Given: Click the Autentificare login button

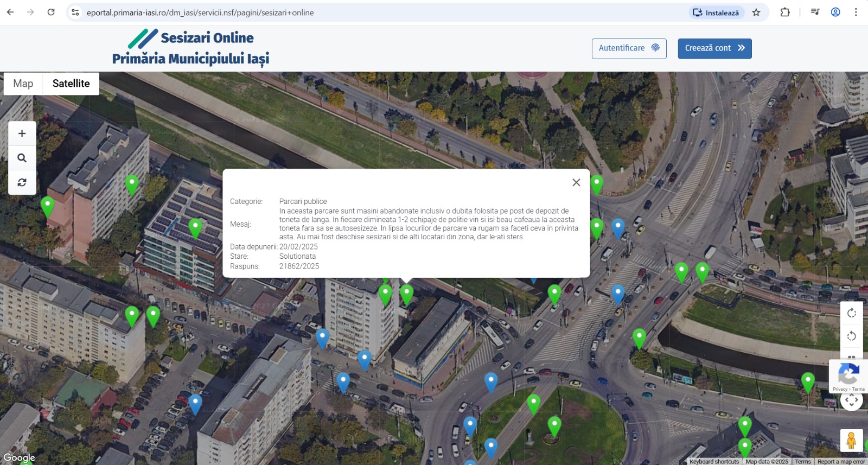Looking at the screenshot, I should tap(629, 48).
